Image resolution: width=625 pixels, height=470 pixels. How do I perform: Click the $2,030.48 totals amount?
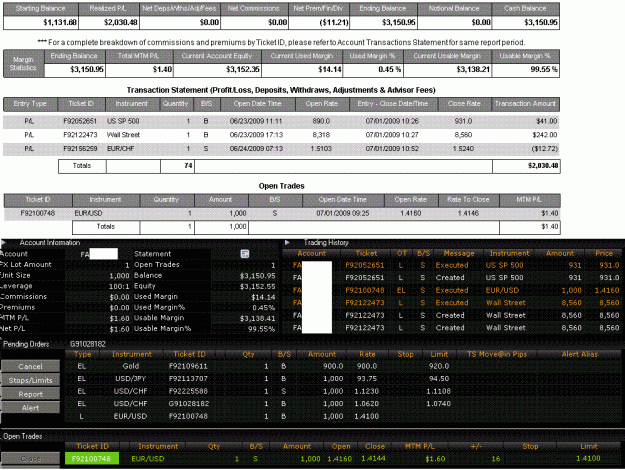point(543,165)
